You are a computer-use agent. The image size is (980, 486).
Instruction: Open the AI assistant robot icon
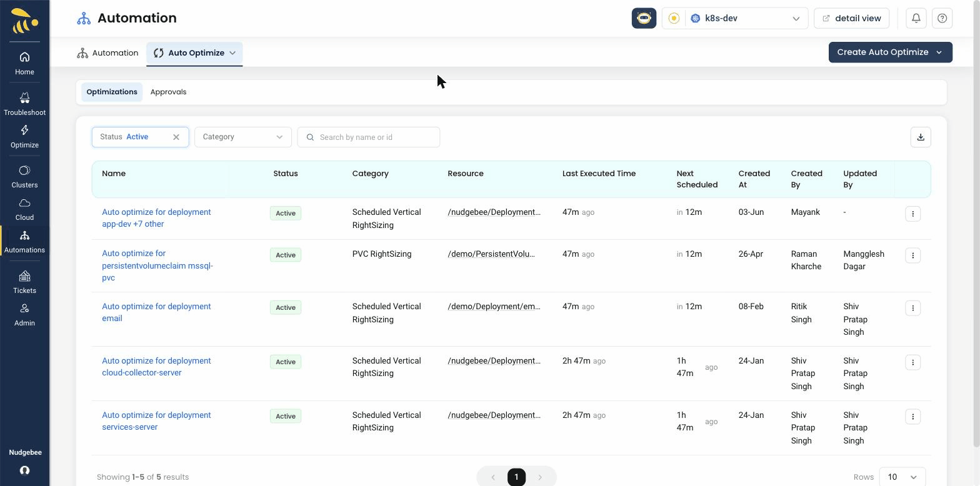644,18
